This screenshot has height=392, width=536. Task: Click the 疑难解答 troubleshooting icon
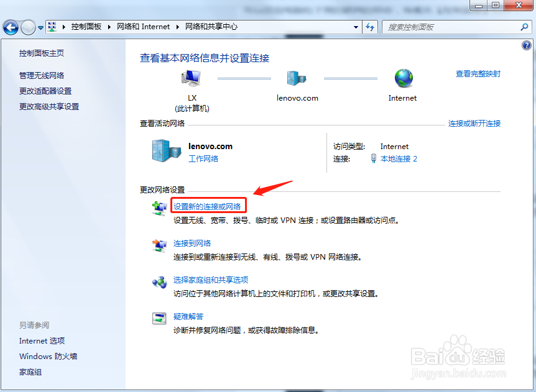[160, 319]
